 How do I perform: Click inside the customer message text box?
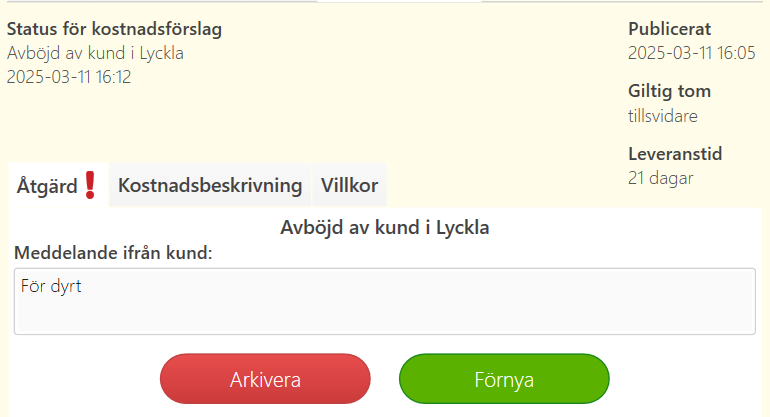(x=385, y=302)
